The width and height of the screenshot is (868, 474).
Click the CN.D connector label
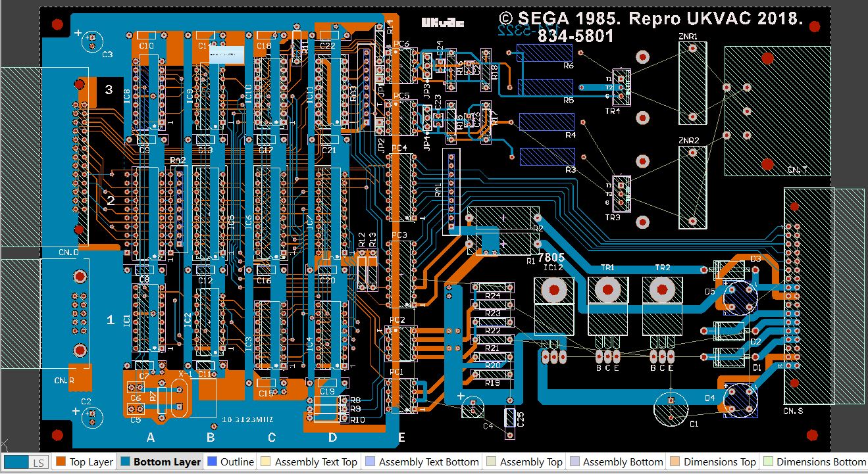tap(68, 252)
